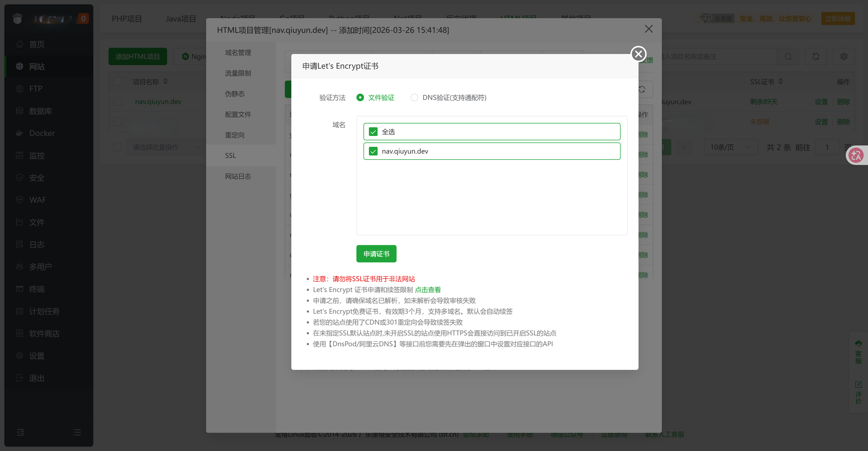The height and width of the screenshot is (451, 868).
Task: Open the 软件商店 (App Store) sidebar item
Action: [x=45, y=333]
